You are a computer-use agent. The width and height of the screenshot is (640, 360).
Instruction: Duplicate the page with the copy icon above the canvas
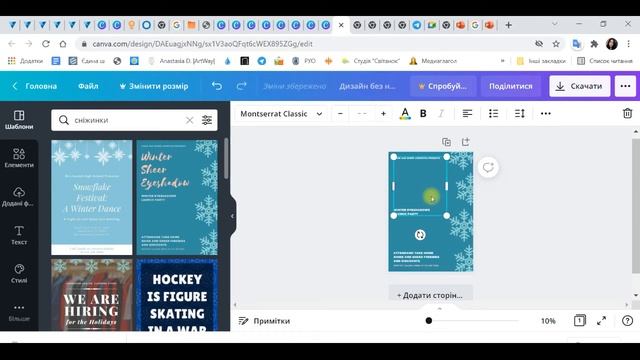(x=447, y=142)
